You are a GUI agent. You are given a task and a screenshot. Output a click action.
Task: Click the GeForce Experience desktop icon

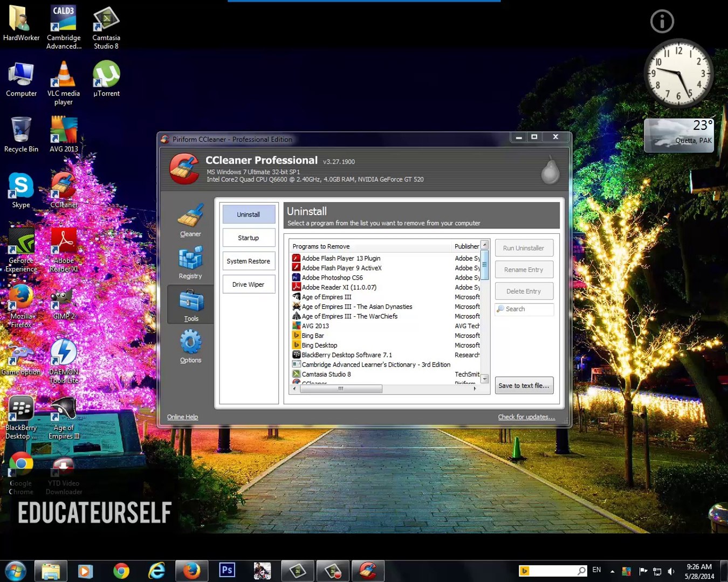[21, 250]
